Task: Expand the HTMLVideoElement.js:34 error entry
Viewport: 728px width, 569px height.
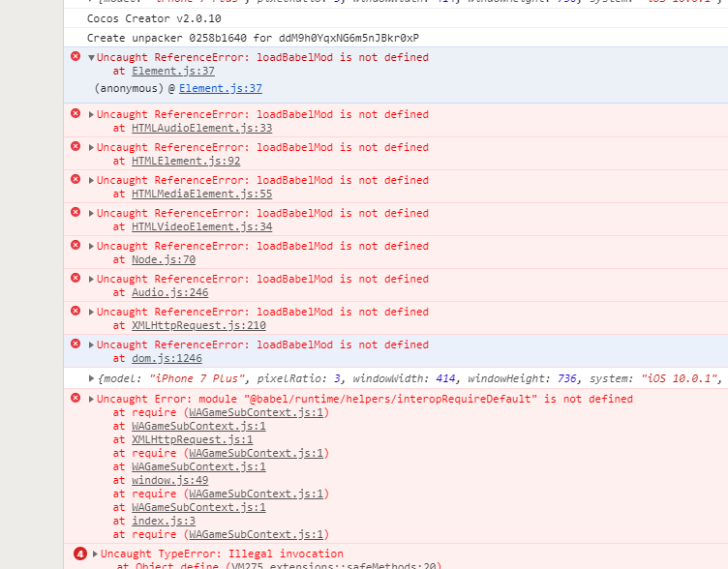Action: 91,214
